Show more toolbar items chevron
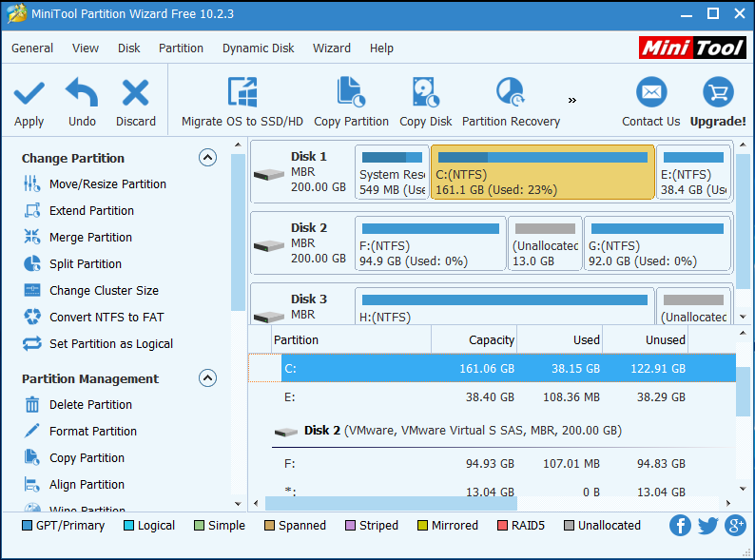This screenshot has width=755, height=560. point(572,100)
